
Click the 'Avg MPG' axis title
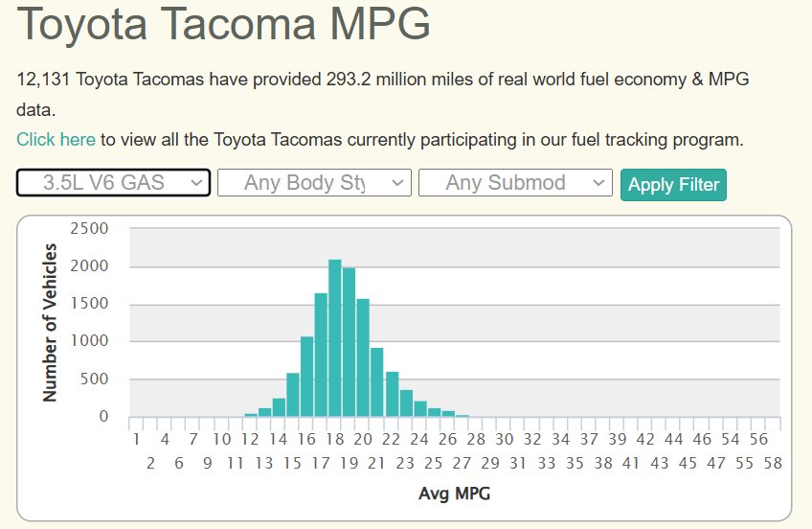click(454, 494)
